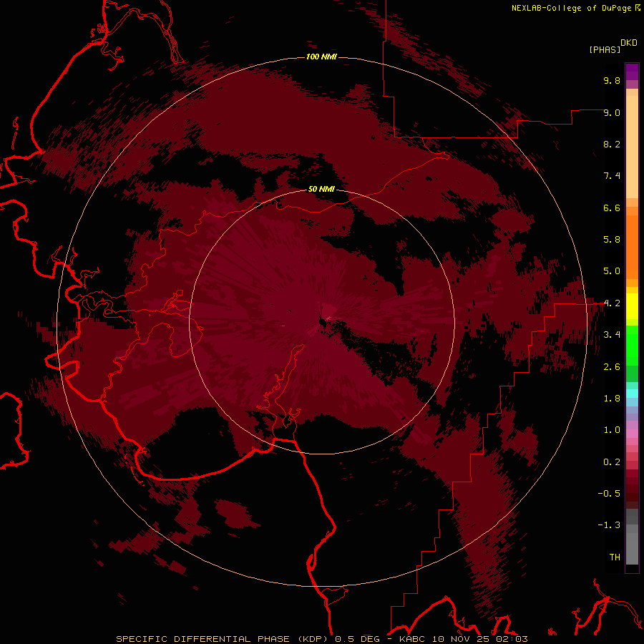Click the 5.0 legend value
This screenshot has height=644, width=644.
pyautogui.click(x=612, y=271)
